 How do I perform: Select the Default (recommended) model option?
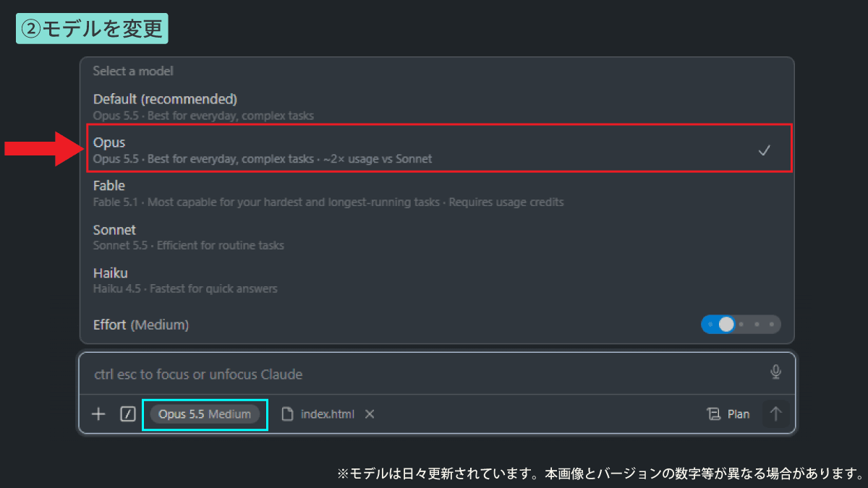pos(437,106)
